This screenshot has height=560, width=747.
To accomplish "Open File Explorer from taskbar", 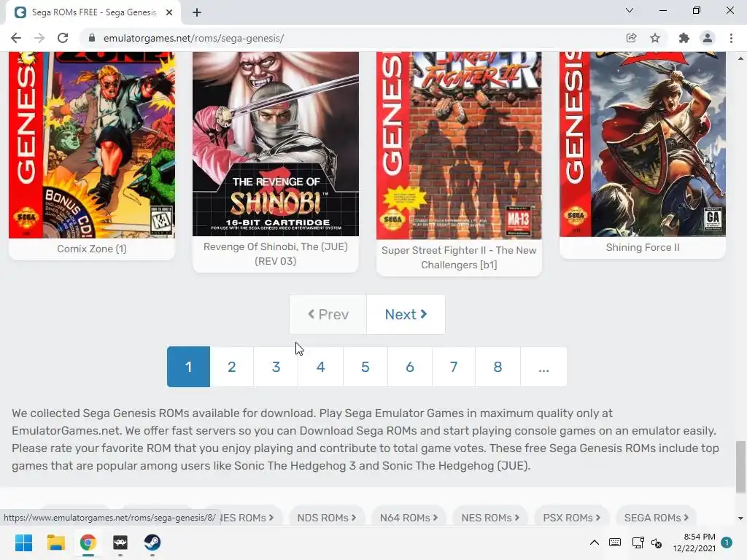I will coord(55,542).
